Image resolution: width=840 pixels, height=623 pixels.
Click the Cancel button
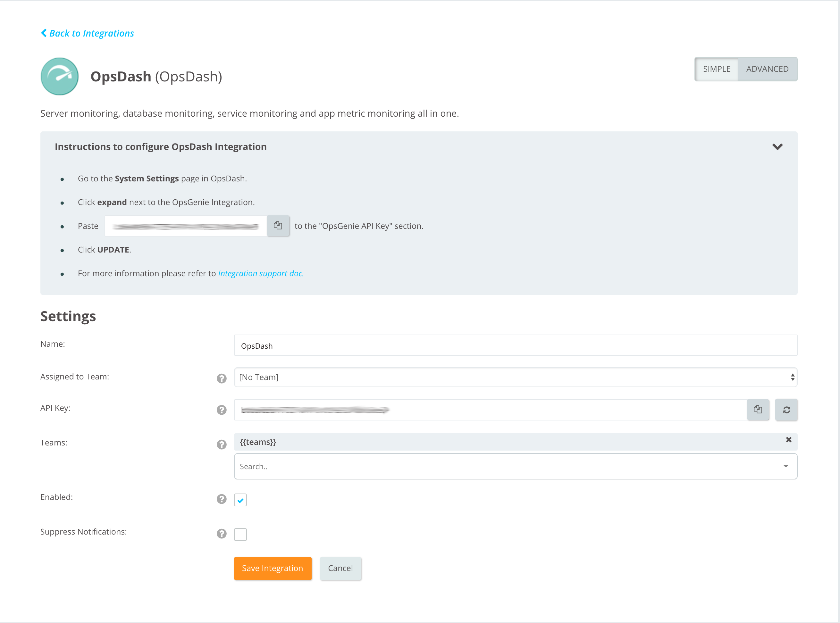tap(340, 568)
